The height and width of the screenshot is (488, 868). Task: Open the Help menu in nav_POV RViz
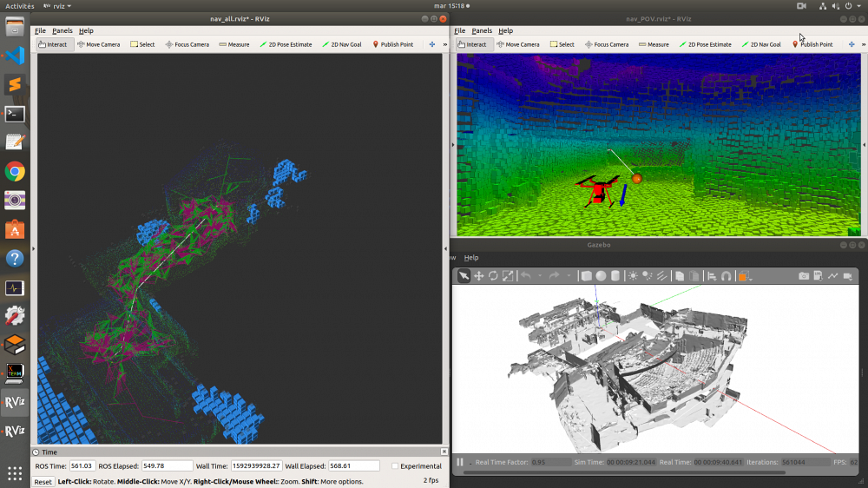click(x=505, y=30)
